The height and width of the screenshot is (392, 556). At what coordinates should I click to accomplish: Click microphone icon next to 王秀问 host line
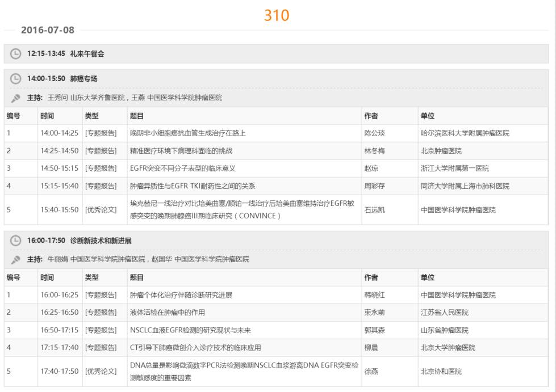tap(15, 98)
